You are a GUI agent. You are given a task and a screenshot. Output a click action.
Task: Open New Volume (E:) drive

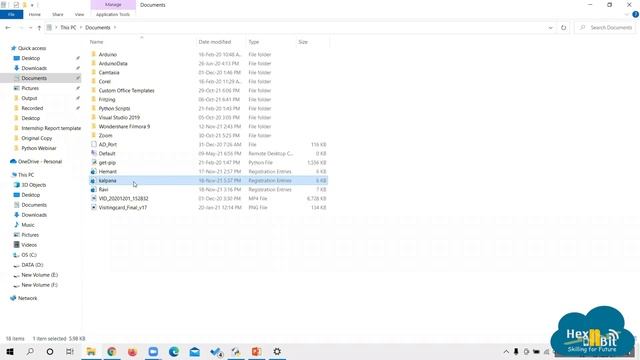tap(40, 275)
